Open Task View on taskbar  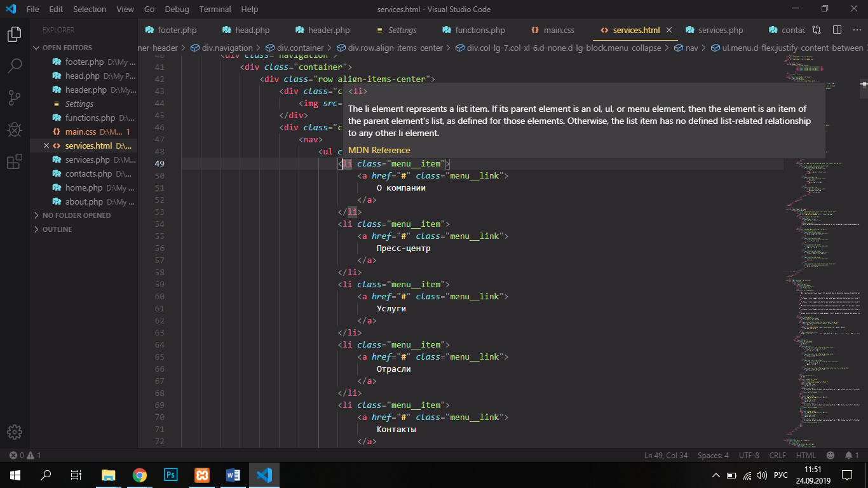coord(76,475)
